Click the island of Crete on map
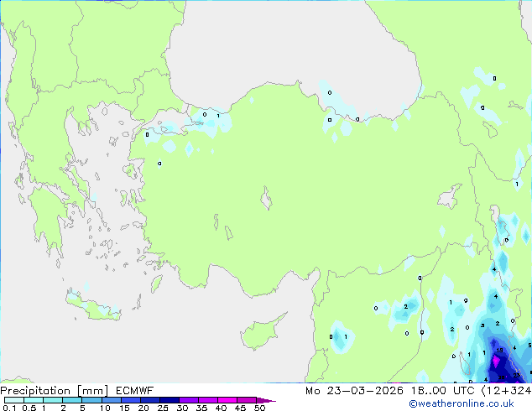 (93, 306)
